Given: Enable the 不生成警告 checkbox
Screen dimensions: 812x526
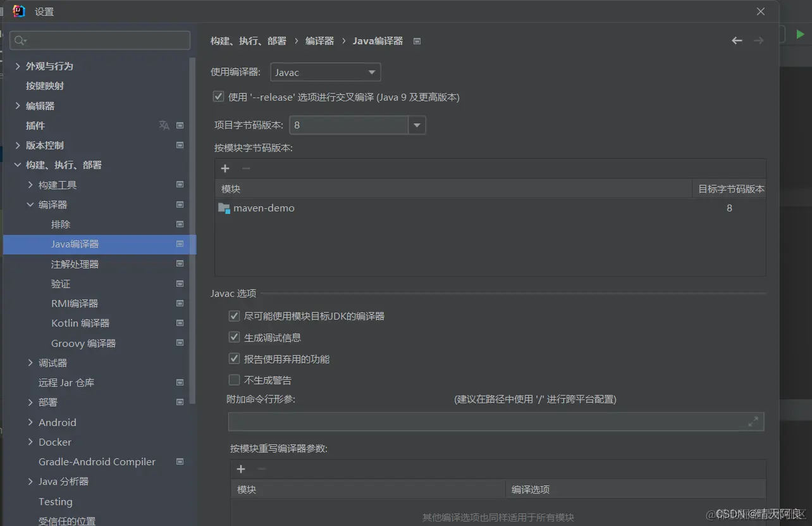Looking at the screenshot, I should click(x=234, y=379).
